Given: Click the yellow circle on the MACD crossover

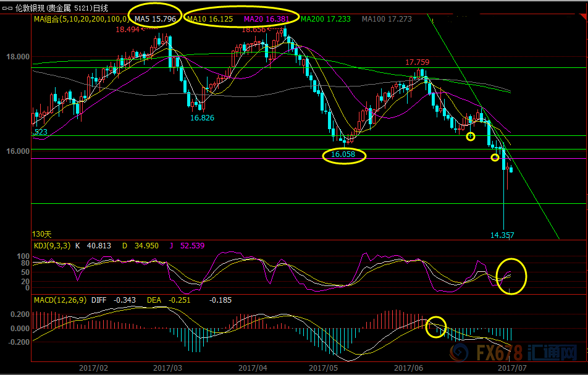Looking at the screenshot, I should (436, 326).
